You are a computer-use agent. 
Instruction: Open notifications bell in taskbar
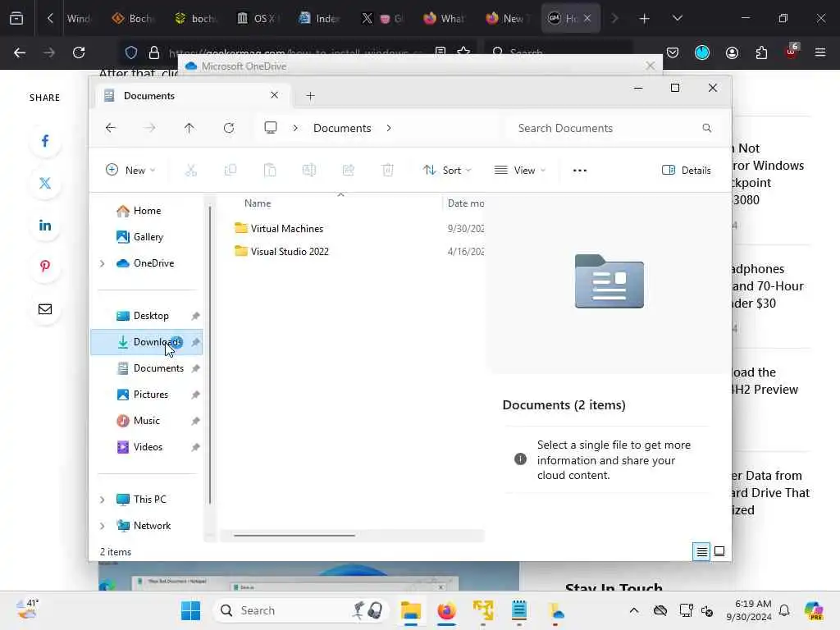(x=784, y=610)
